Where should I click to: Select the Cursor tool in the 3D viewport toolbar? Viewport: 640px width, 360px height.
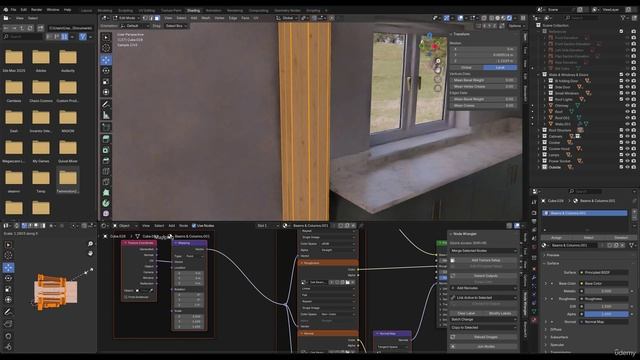point(106,48)
